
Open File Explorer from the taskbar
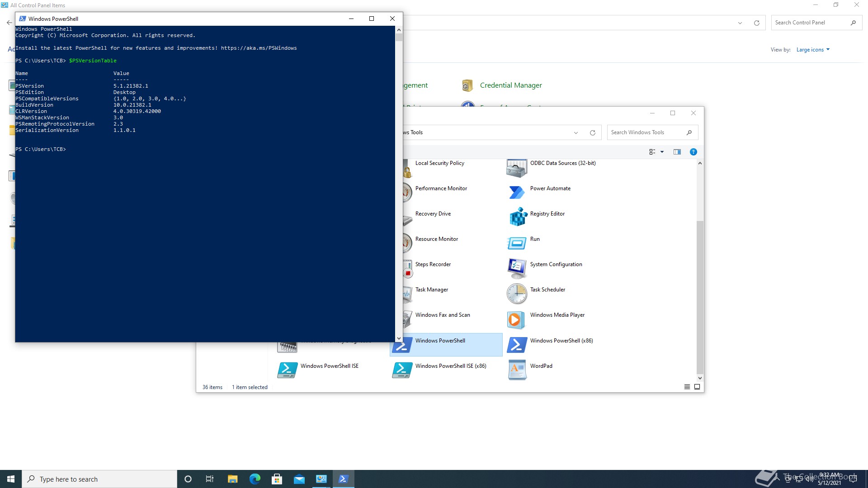pyautogui.click(x=232, y=479)
